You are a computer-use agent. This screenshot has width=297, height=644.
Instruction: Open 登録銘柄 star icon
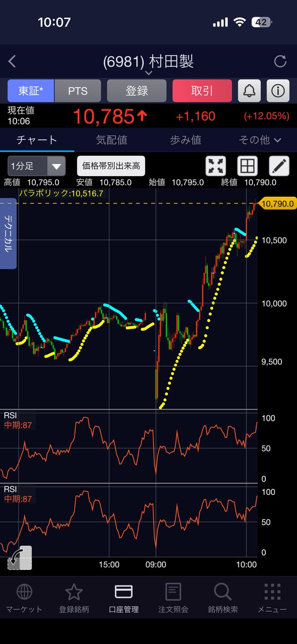(74, 598)
